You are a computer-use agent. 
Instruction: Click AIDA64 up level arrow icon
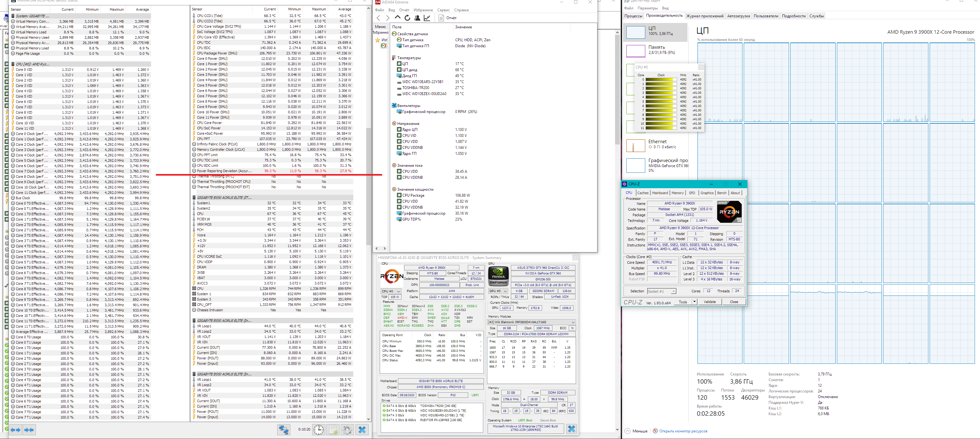tap(397, 18)
